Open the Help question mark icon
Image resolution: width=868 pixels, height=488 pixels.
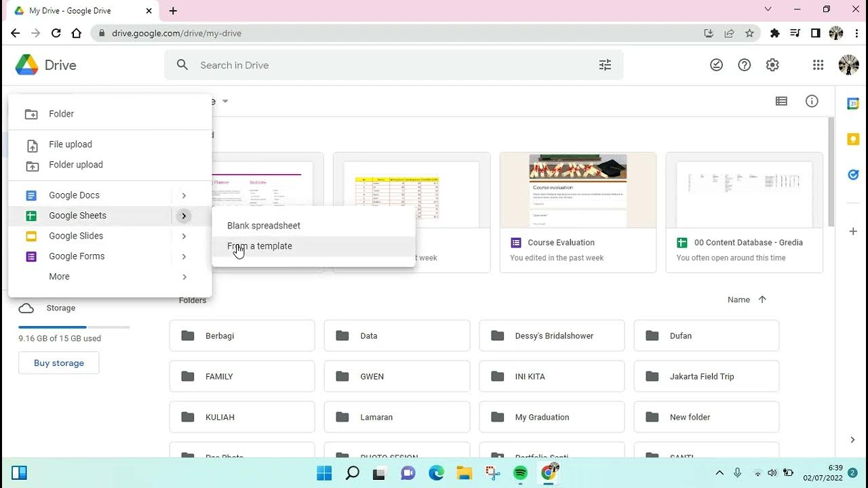click(x=745, y=65)
